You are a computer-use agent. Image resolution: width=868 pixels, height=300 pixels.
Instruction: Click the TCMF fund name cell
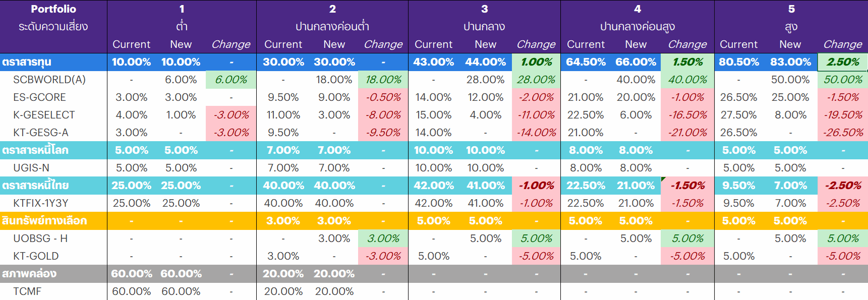27,291
